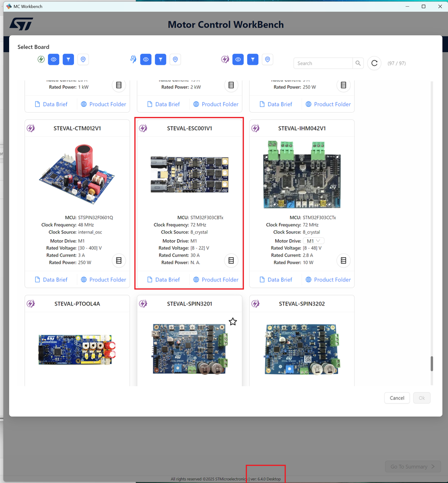Click MCU value STM32F303CBTx
Screen dimensions: 448x483
coord(207,218)
